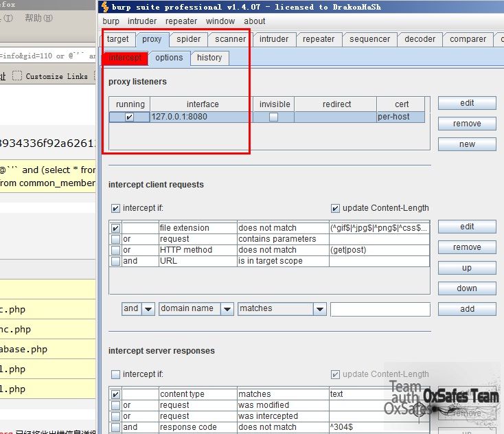The height and width of the screenshot is (434, 504).
Task: Enable the 'HTTP method does not match' rule checkbox
Action: [115, 250]
